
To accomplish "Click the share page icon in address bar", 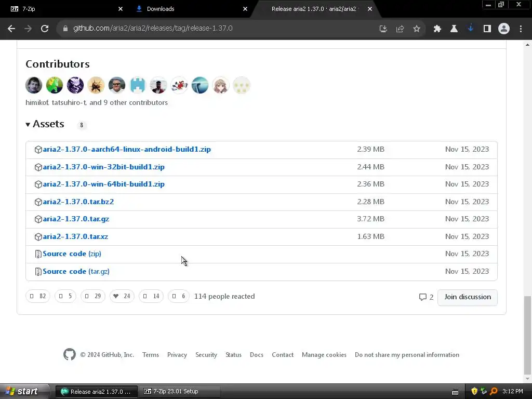I will [x=400, y=29].
